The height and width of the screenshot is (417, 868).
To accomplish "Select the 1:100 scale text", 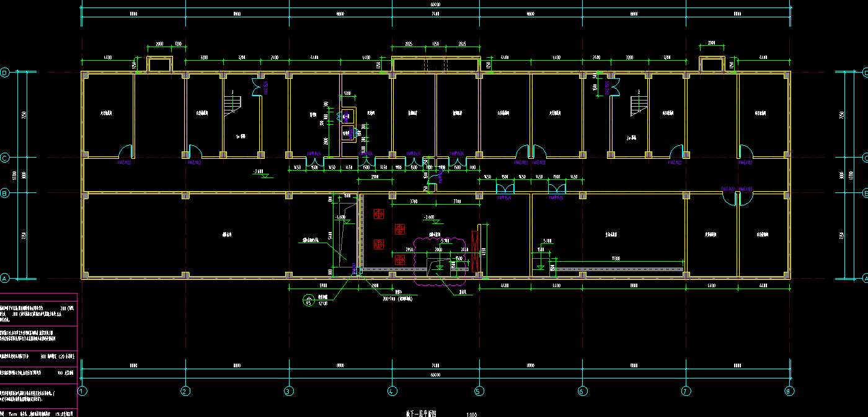I will tap(471, 413).
